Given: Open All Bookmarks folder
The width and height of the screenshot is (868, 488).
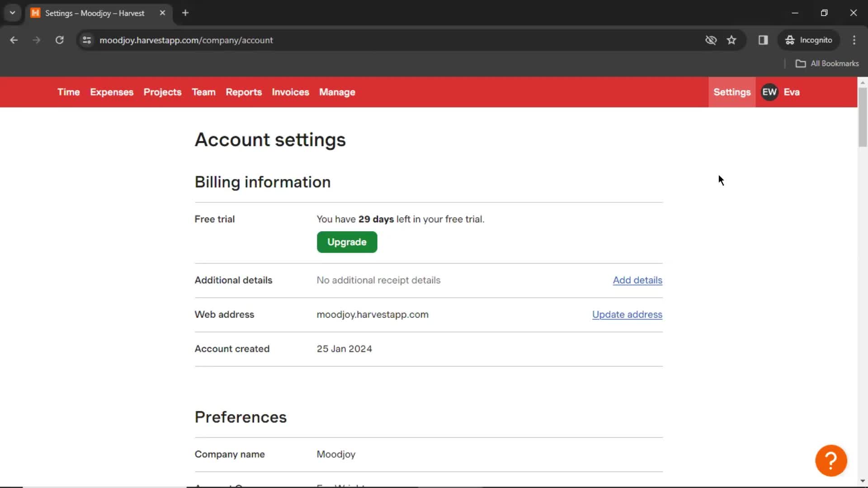Looking at the screenshot, I should coord(827,63).
